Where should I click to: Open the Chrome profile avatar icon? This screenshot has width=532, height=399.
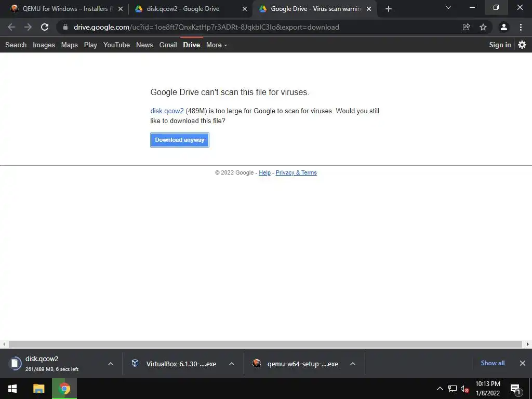coord(504,27)
